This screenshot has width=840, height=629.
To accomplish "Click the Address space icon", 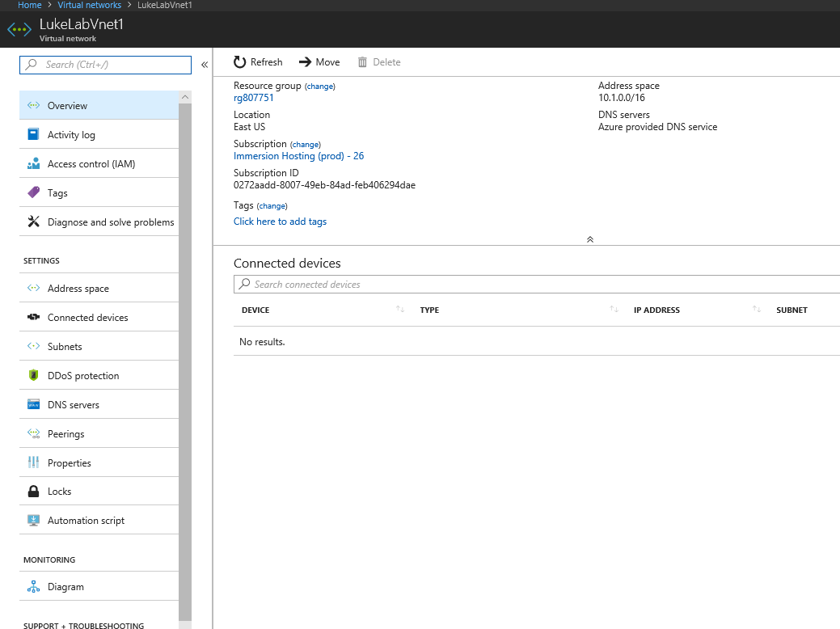I will [33, 288].
